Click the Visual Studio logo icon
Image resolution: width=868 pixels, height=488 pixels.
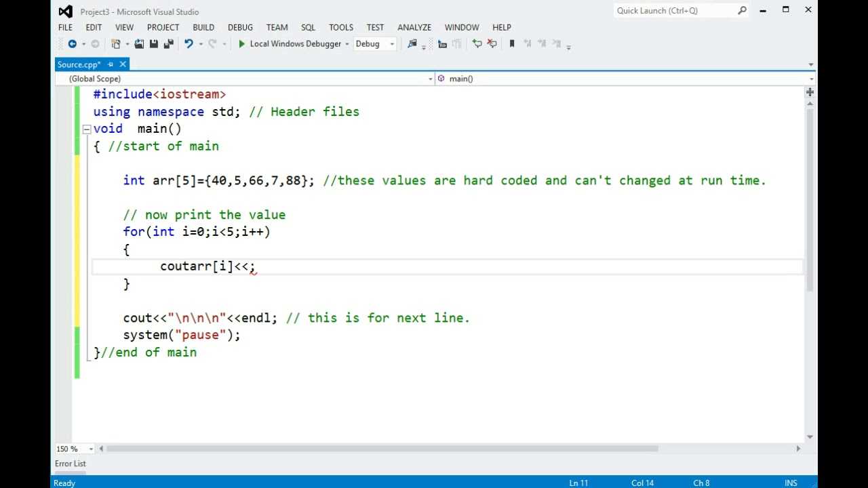65,12
